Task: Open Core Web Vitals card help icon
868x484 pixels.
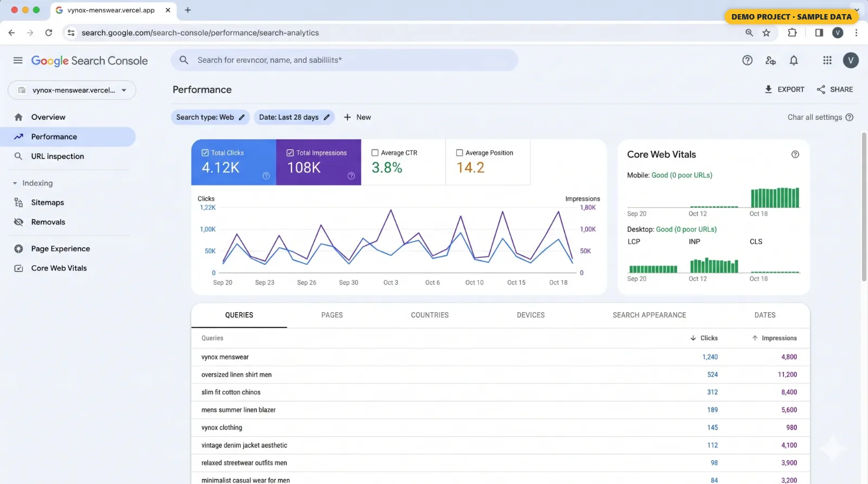Action: (x=795, y=154)
